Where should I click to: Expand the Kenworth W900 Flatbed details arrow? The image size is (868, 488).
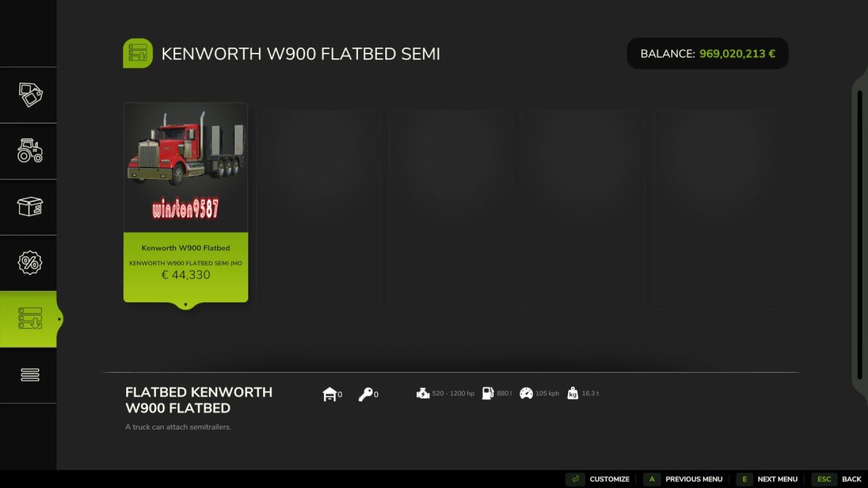[185, 304]
